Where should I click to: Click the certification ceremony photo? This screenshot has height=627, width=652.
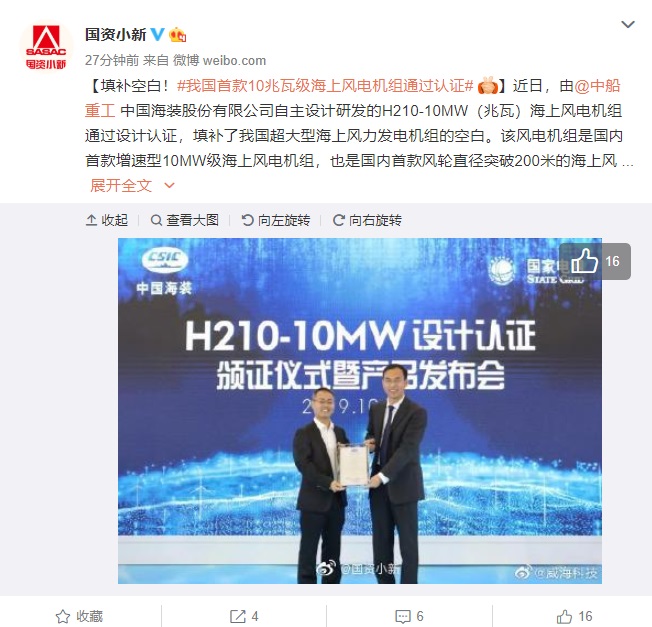(x=360, y=411)
